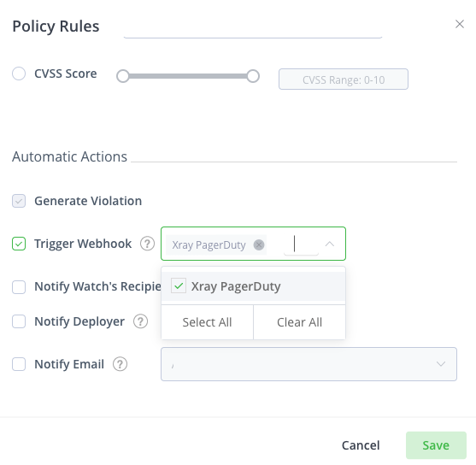The image size is (476, 465).
Task: Click the help icon beside Notify Email
Action: pyautogui.click(x=120, y=364)
